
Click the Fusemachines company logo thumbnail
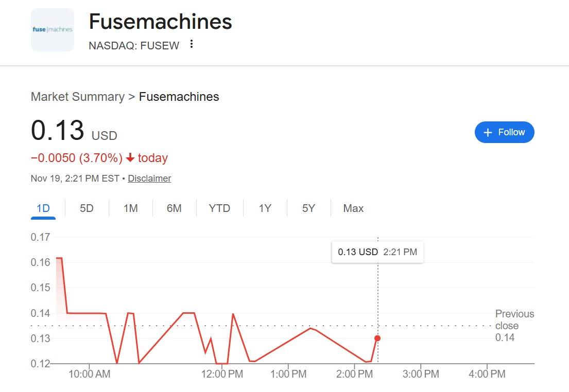[53, 30]
